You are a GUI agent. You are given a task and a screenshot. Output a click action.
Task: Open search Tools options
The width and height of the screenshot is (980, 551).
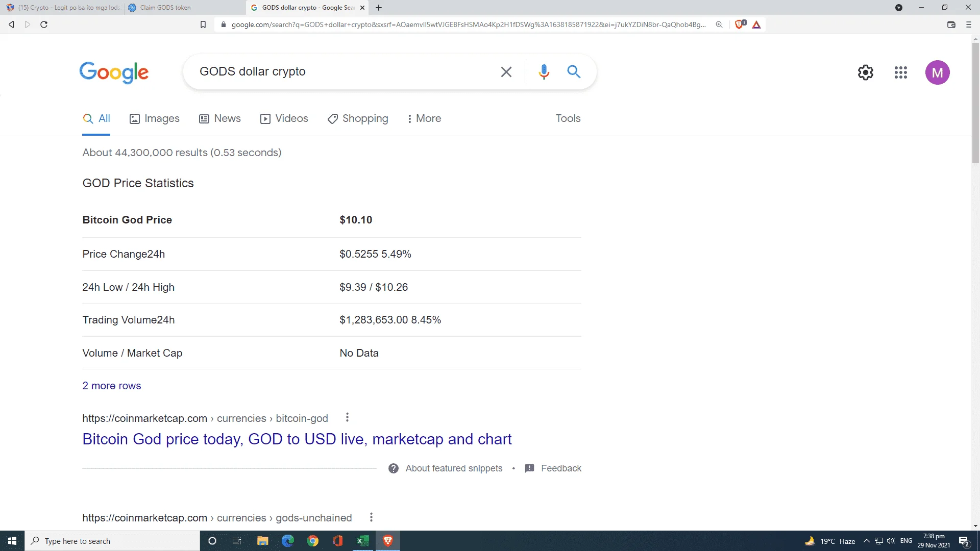coord(568,118)
